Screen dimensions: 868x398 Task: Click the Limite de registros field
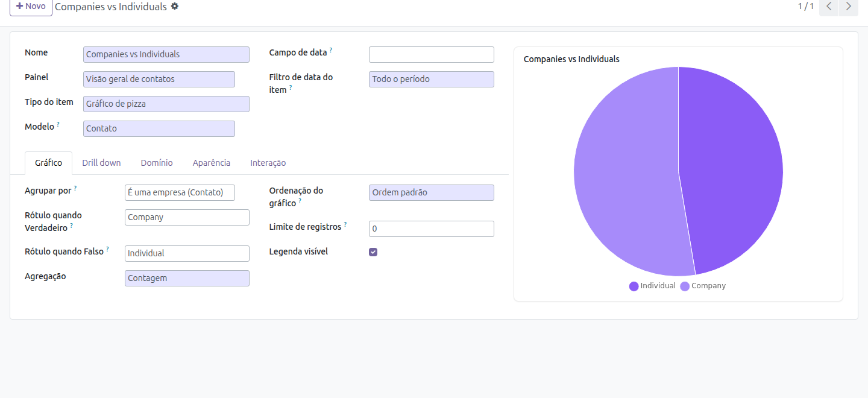pos(432,229)
